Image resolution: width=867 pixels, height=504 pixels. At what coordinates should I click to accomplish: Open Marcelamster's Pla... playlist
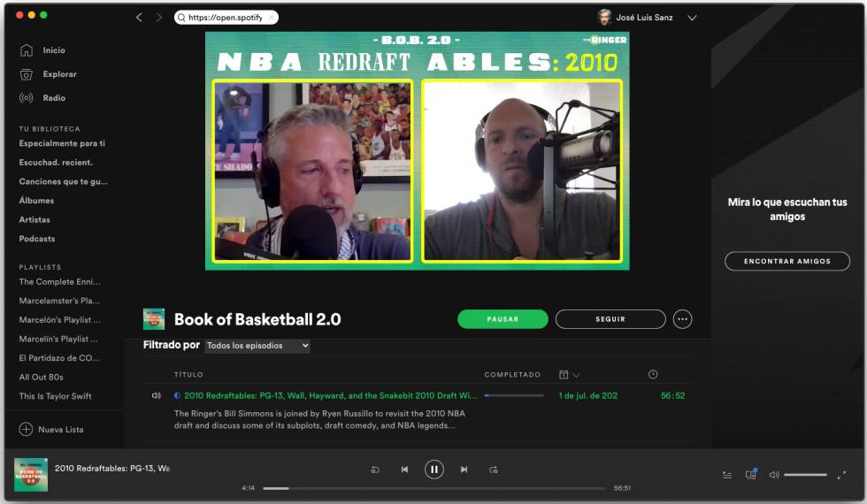click(x=59, y=301)
